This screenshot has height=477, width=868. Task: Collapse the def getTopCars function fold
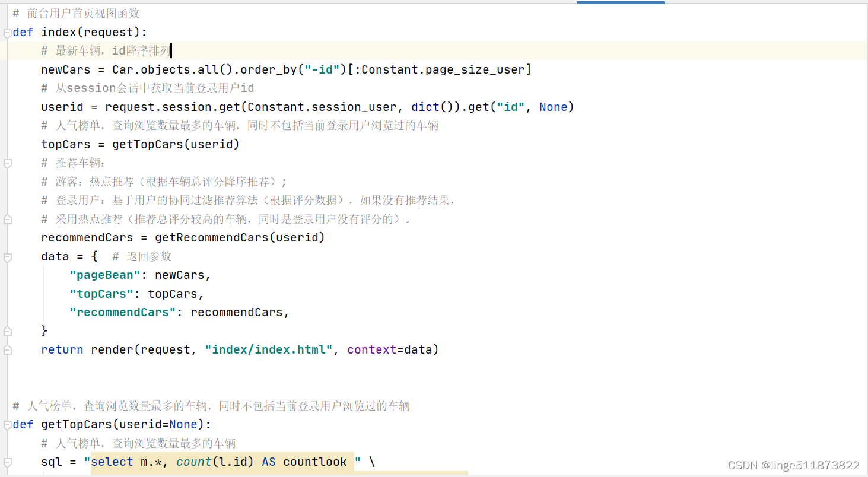(x=7, y=425)
